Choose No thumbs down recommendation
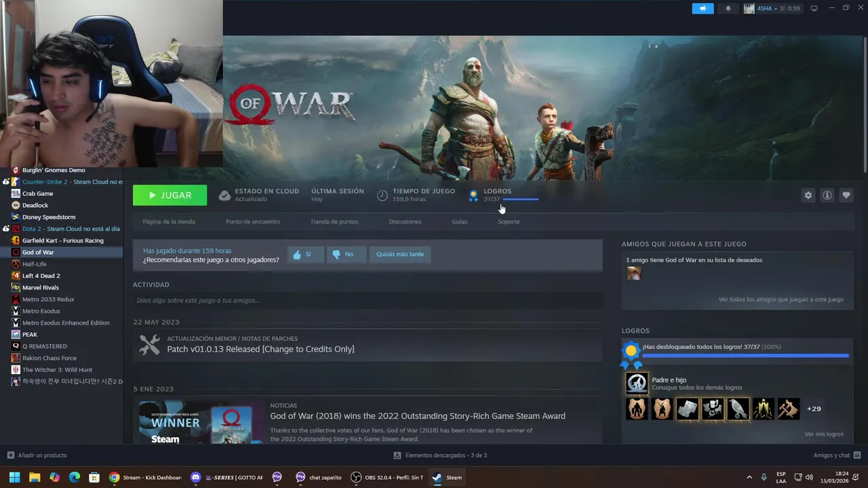The image size is (868, 488). coord(346,254)
